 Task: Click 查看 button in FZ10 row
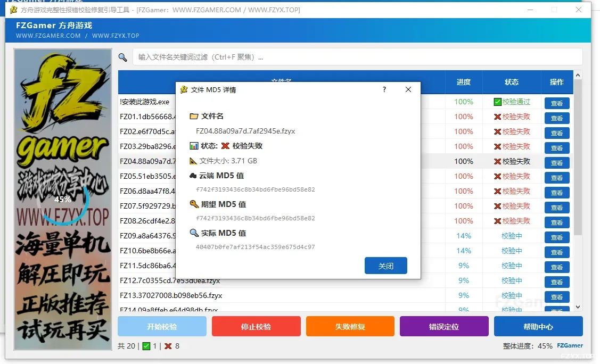click(557, 252)
